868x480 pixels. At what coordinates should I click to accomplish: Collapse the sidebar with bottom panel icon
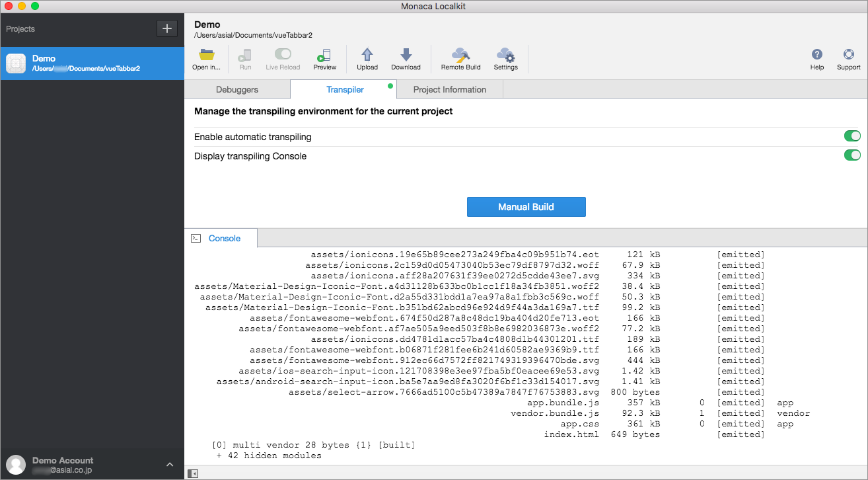[x=193, y=473]
